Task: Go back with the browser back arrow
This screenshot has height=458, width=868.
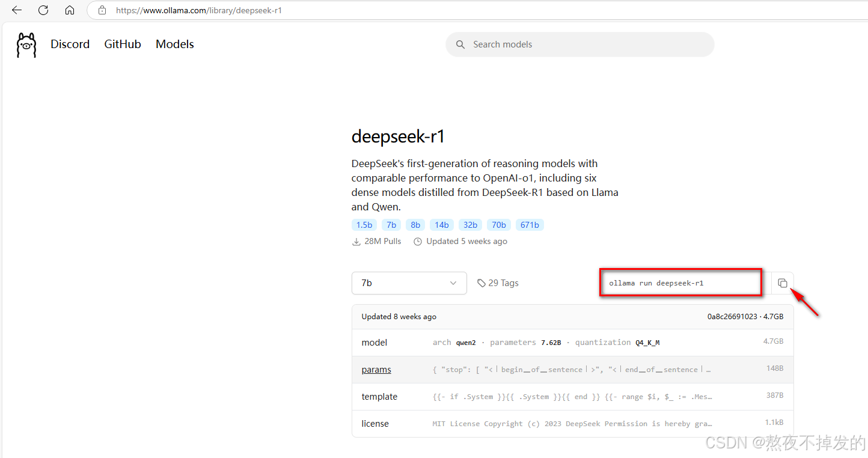Action: click(17, 10)
